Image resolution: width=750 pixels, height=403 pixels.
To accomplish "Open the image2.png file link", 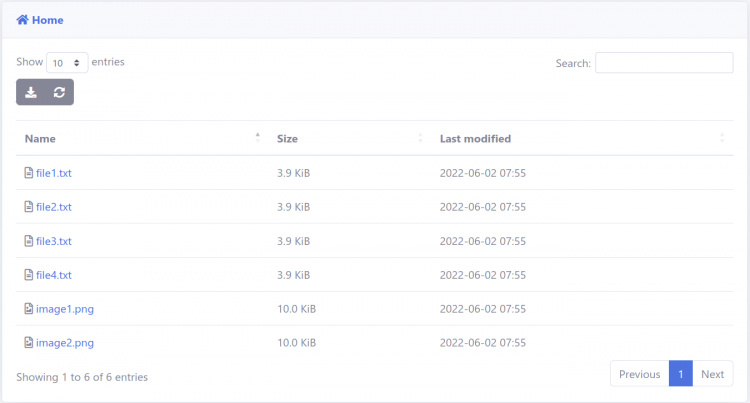I will (64, 343).
